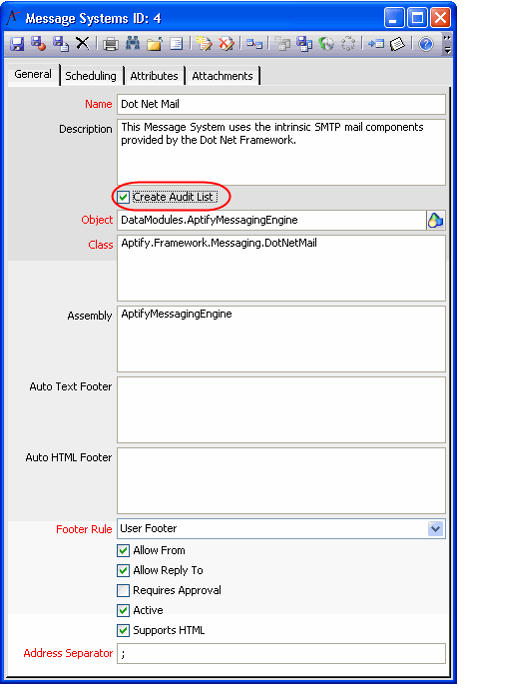Click the Save record toolbar icon
Image resolution: width=529 pixels, height=691 pixels.
[17, 44]
